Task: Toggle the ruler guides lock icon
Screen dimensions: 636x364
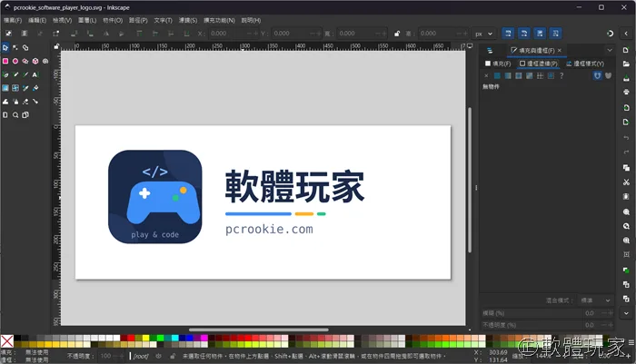Action: point(56,46)
